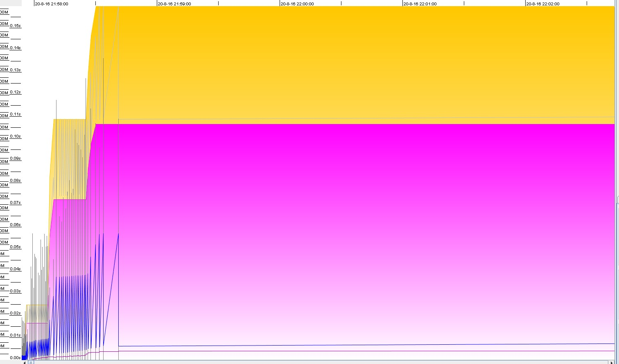
Task: Click the horizontal scrollbar left arrow
Action: coord(25,362)
